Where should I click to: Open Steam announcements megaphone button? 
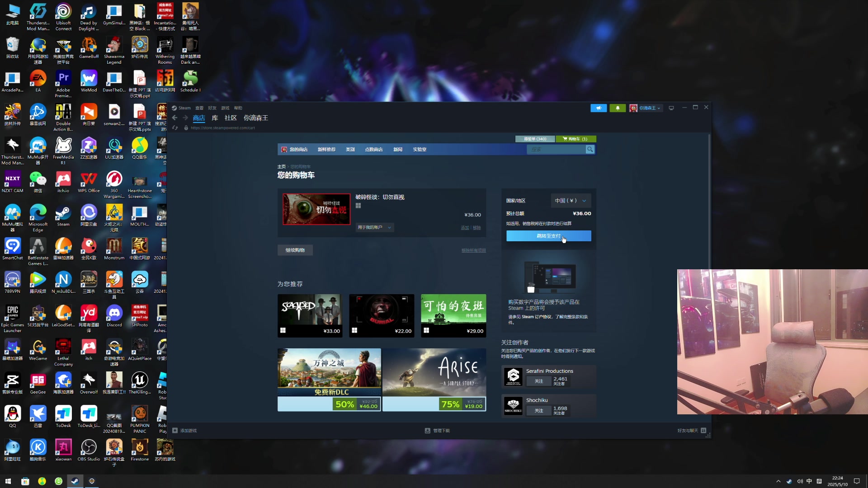(x=599, y=108)
